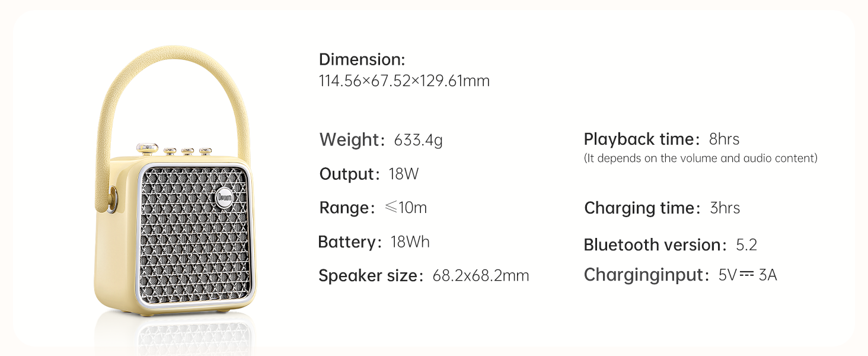Click the round logo badge on the grille

[225, 199]
